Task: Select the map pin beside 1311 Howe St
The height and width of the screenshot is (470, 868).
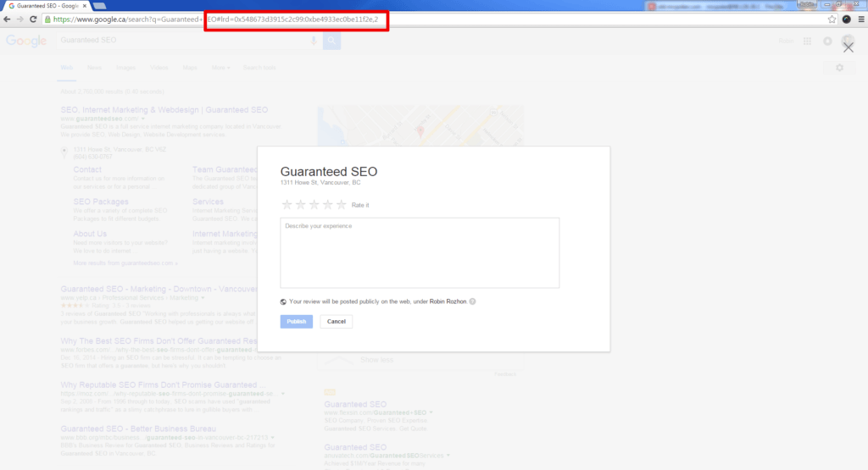Action: [64, 152]
